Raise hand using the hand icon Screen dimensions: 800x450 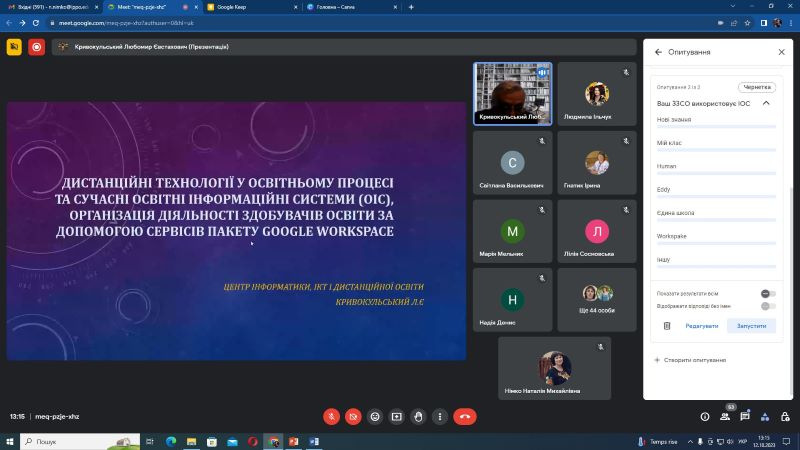click(x=418, y=417)
